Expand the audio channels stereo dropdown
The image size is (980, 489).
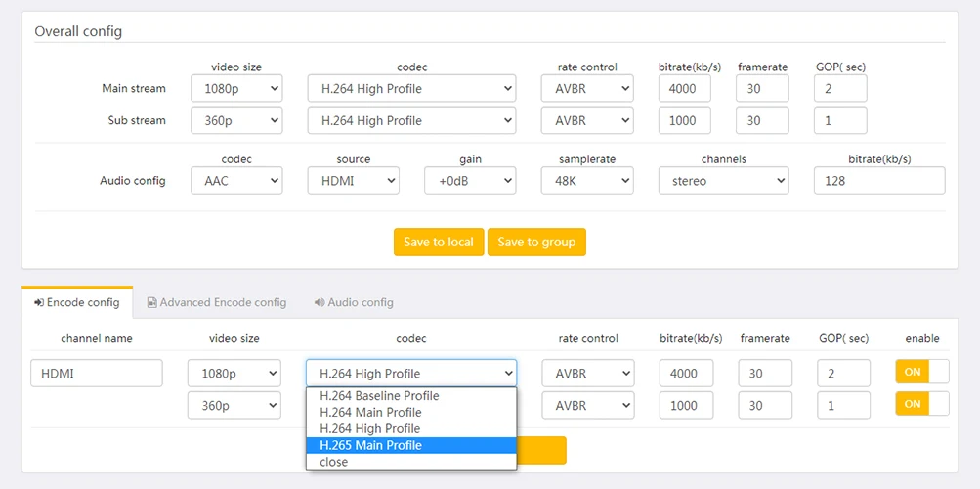coord(723,181)
